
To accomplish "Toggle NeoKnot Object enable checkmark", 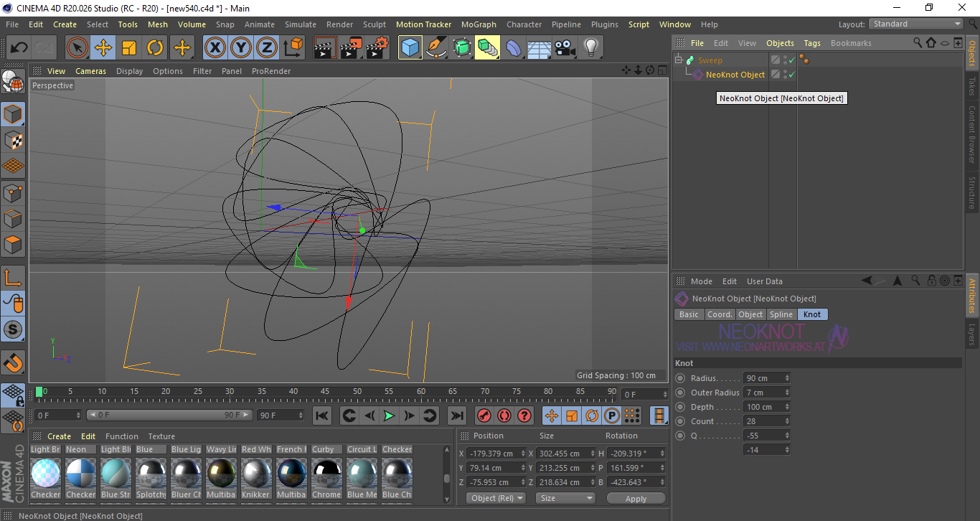I will coord(791,75).
